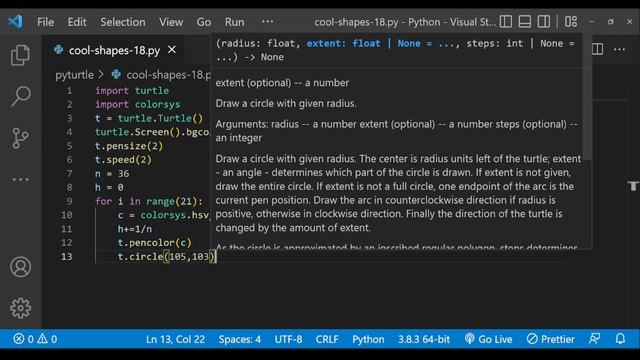The height and width of the screenshot is (360, 640).
Task: Click line number 13 in gutter
Action: (67, 256)
